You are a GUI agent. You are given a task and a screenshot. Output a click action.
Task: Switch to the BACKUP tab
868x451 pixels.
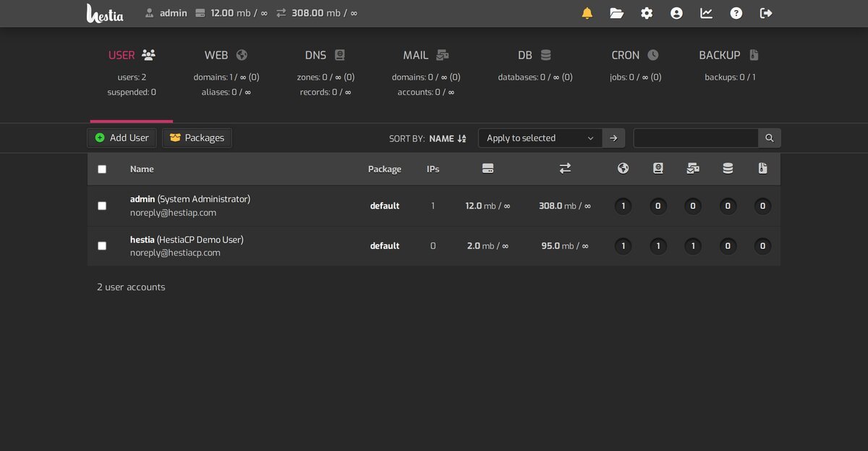pyautogui.click(x=729, y=55)
